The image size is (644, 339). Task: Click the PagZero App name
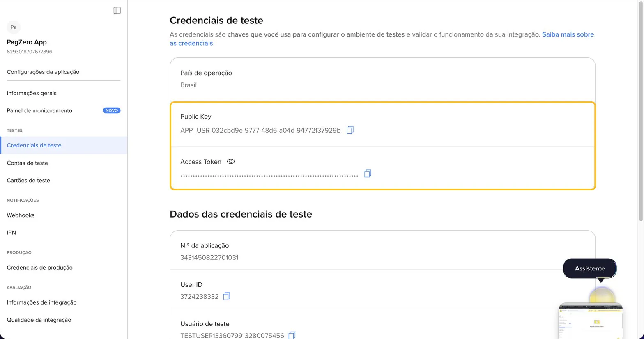[27, 42]
